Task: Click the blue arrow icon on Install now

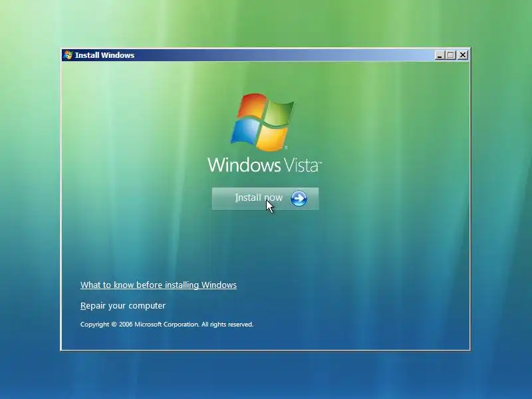Action: (299, 198)
